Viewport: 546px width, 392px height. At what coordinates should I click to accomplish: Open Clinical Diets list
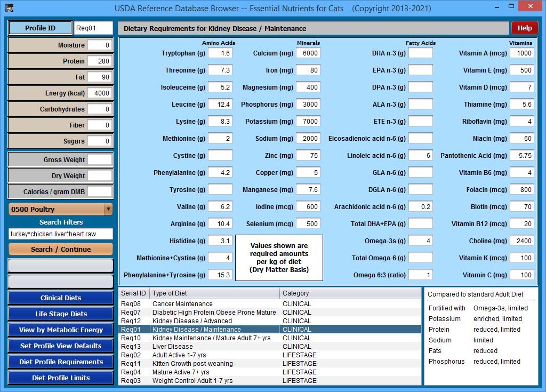(x=61, y=298)
